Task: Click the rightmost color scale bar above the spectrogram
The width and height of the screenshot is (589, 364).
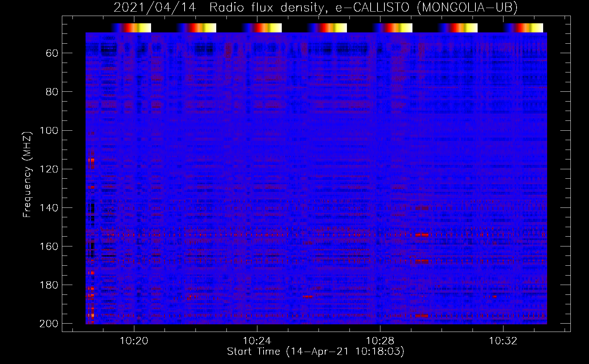Action: click(523, 28)
